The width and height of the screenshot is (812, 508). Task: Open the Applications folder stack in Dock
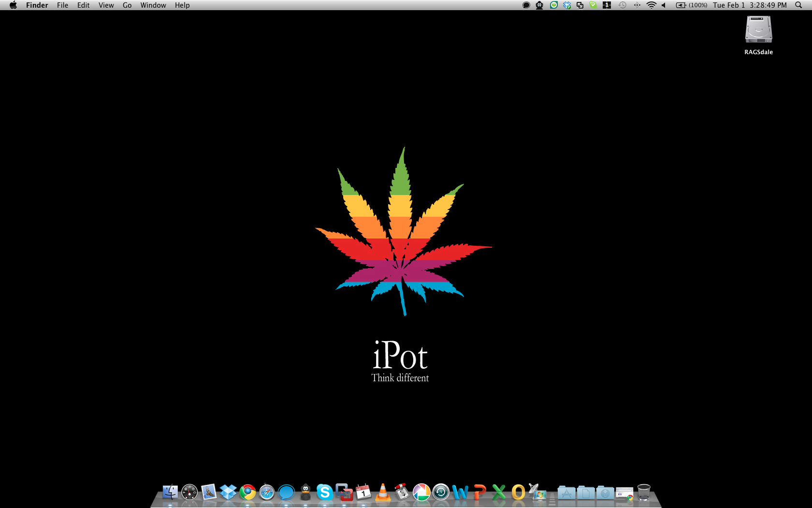point(566,493)
